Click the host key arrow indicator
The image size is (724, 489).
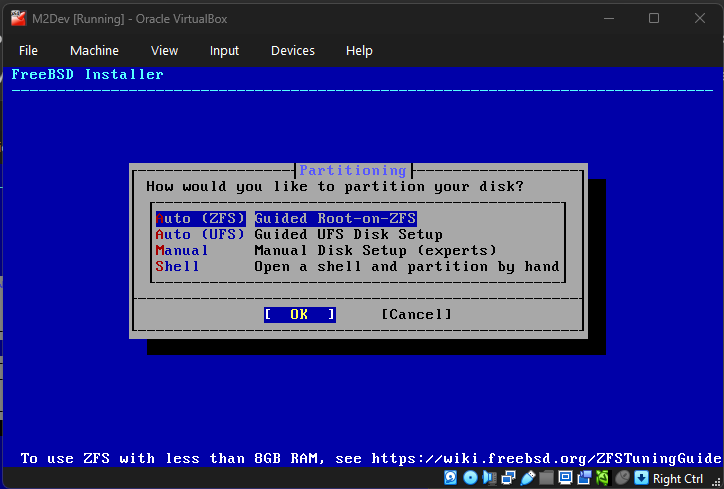coord(641,478)
